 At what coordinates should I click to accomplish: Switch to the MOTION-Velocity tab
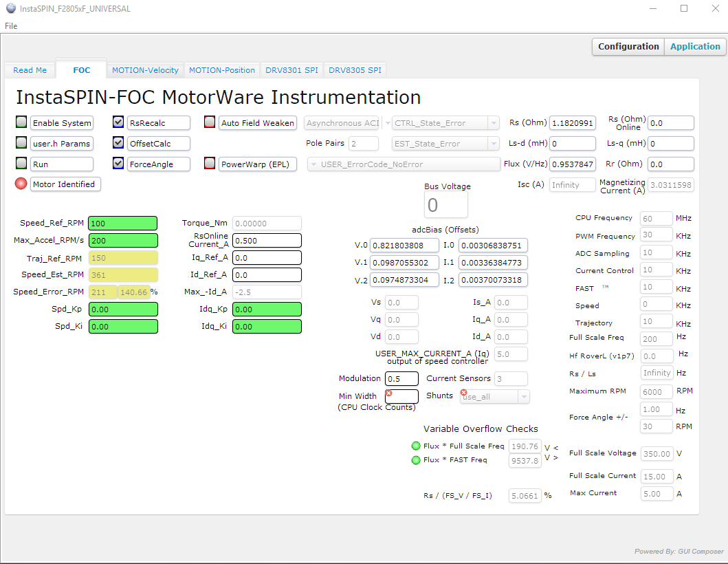click(145, 70)
